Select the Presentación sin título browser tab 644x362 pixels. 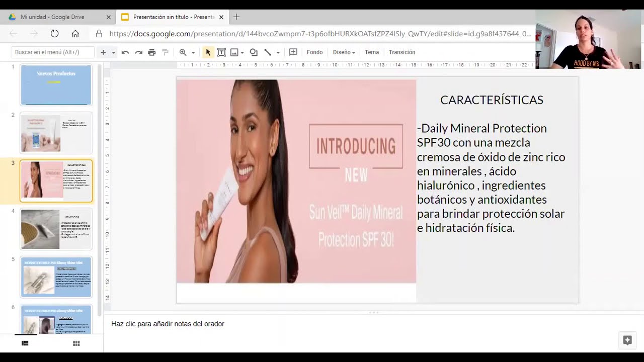pos(174,17)
